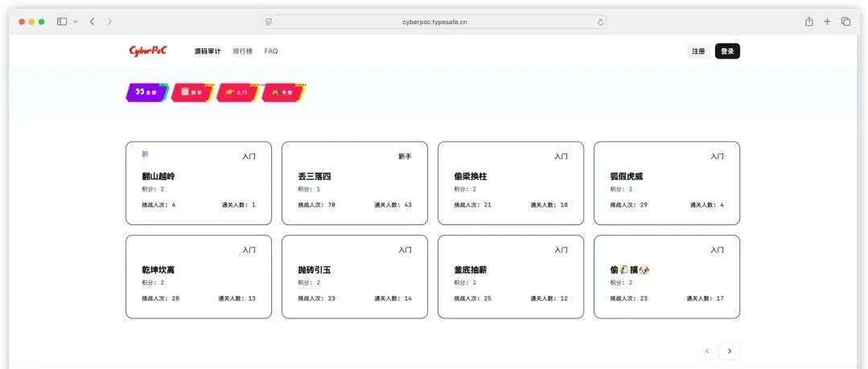Screen dimensions: 868x369
Task: Click 通关人数: 14 on 抛砖引玉 card
Action: pos(393,299)
